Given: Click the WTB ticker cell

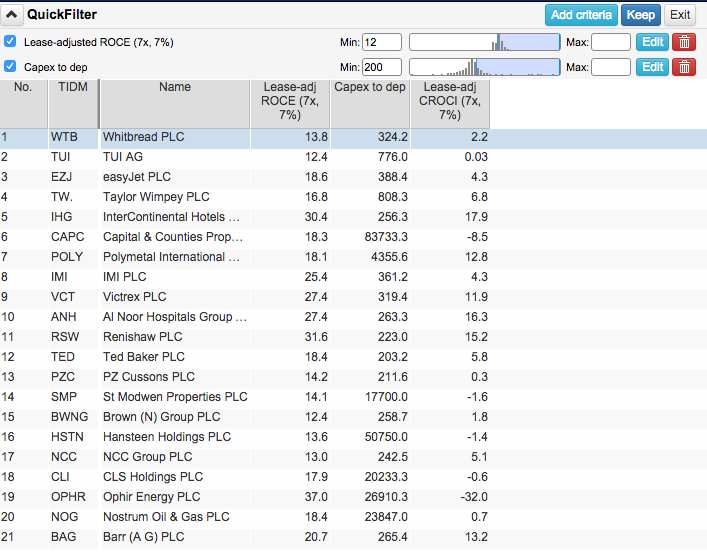Looking at the screenshot, I should pos(73,137).
